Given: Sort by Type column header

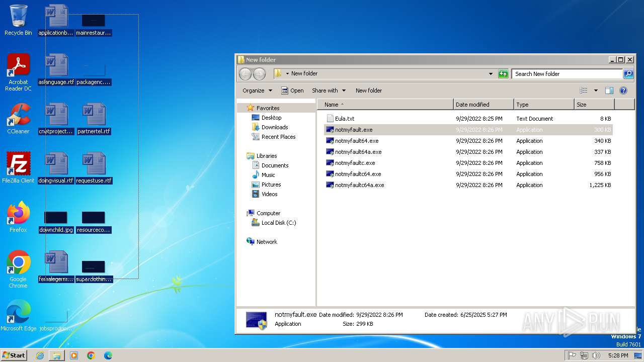Looking at the screenshot, I should [x=544, y=105].
